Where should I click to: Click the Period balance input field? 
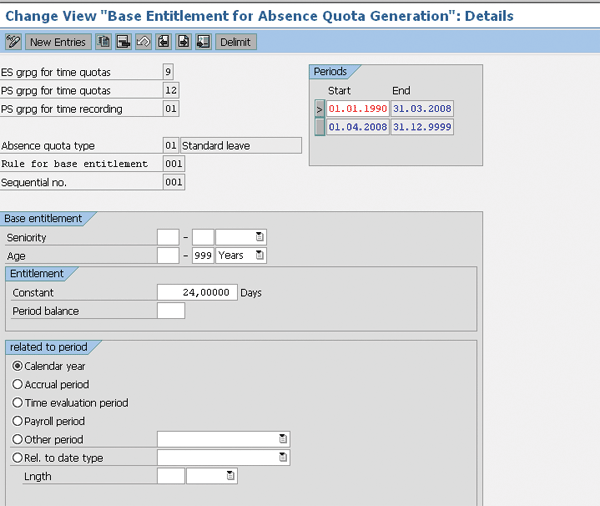pyautogui.click(x=171, y=311)
